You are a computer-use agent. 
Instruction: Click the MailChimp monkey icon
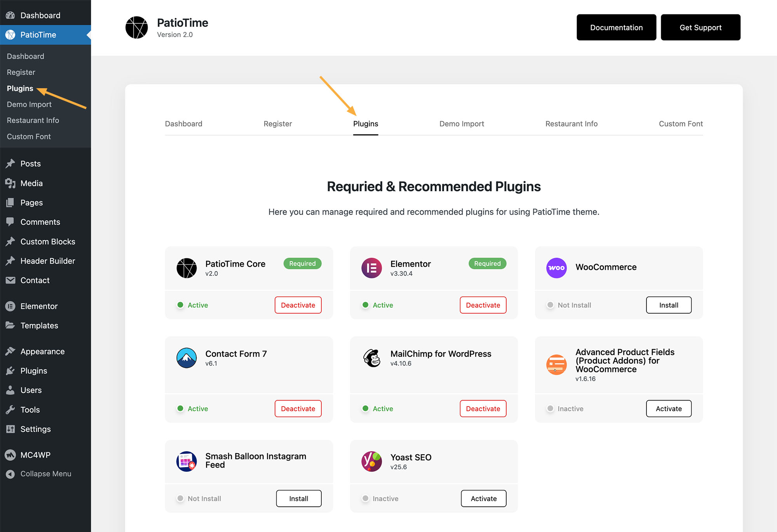point(371,358)
